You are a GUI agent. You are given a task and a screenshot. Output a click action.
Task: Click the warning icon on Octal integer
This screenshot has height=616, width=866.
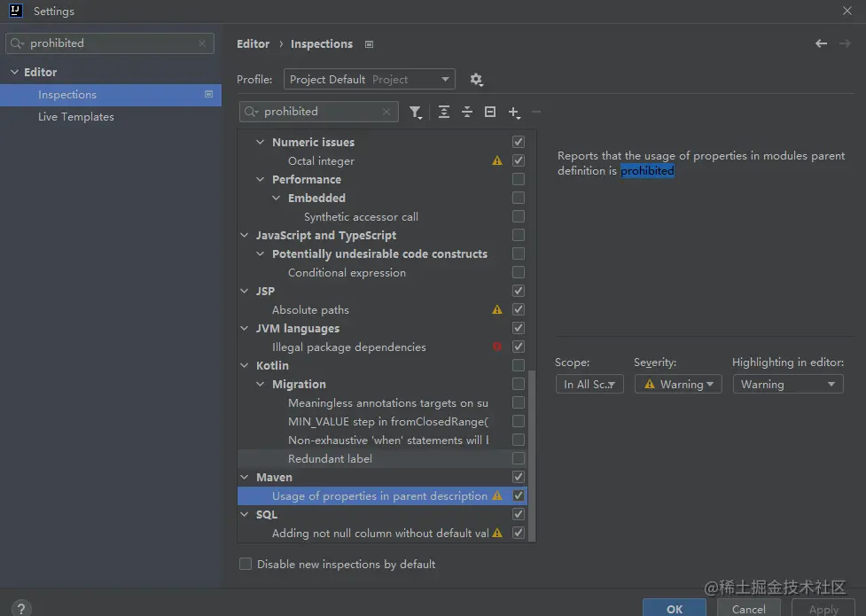click(497, 160)
